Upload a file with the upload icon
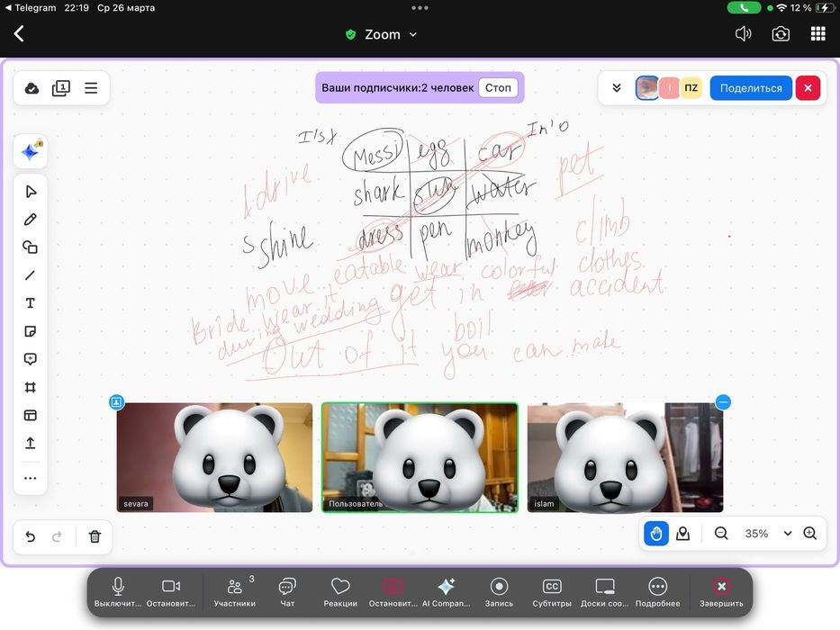840x630 pixels. [x=31, y=443]
